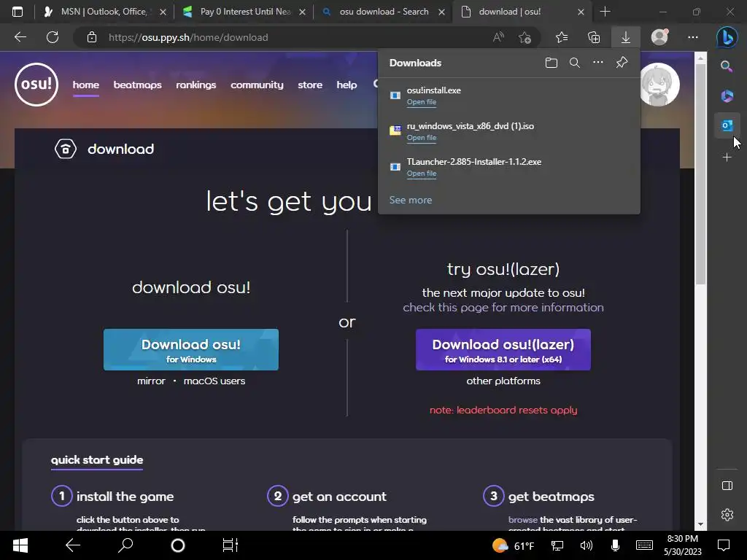
Task: Reload the page with the refresh icon
Action: tap(53, 37)
